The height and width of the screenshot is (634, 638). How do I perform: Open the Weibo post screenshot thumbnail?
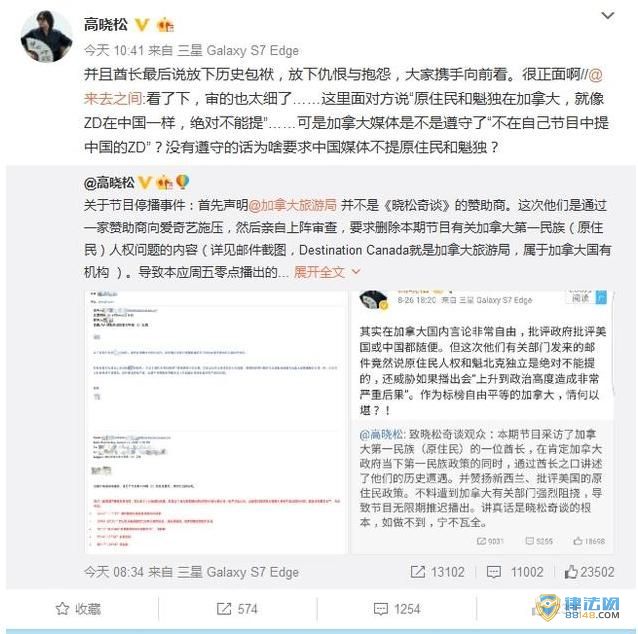[x=483, y=422]
